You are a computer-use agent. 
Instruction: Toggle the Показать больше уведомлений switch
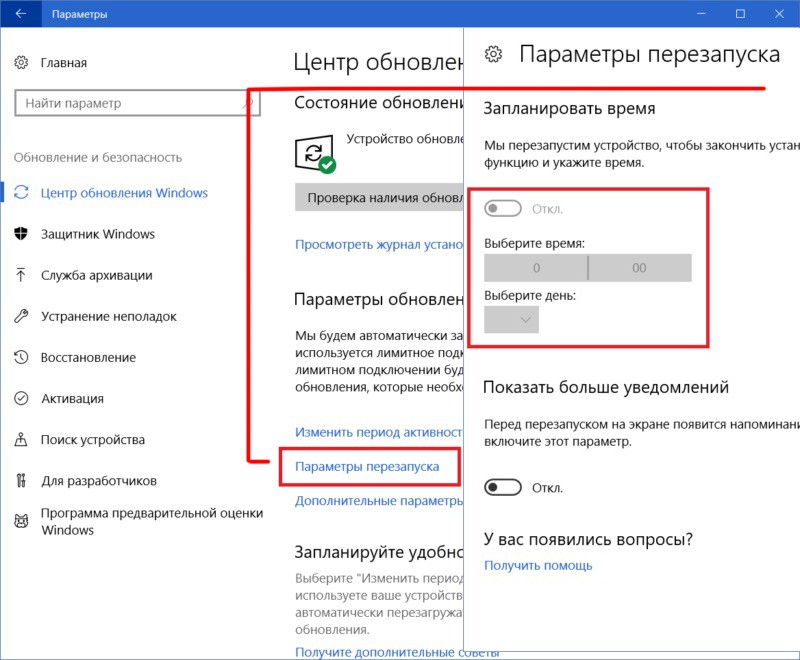[x=503, y=488]
